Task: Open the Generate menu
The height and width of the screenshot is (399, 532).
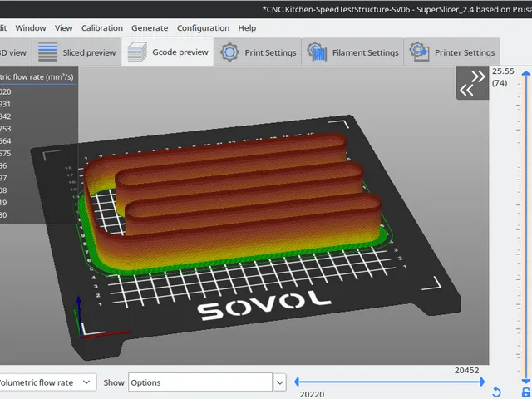Action: [150, 28]
